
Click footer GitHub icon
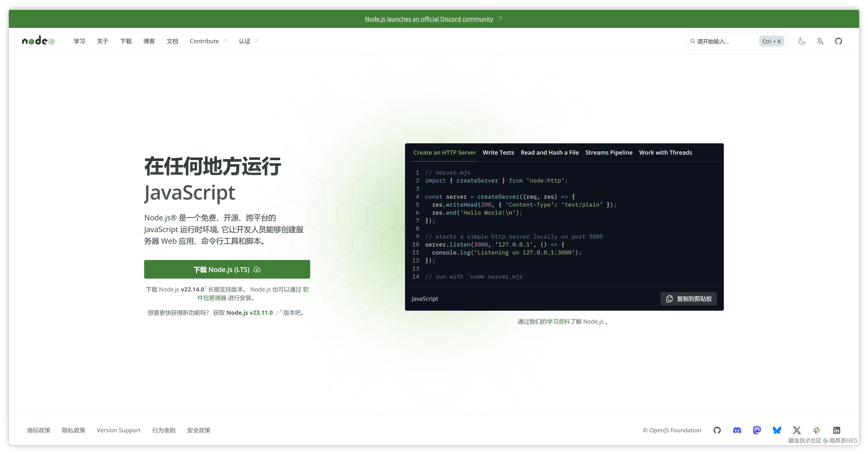(x=717, y=430)
